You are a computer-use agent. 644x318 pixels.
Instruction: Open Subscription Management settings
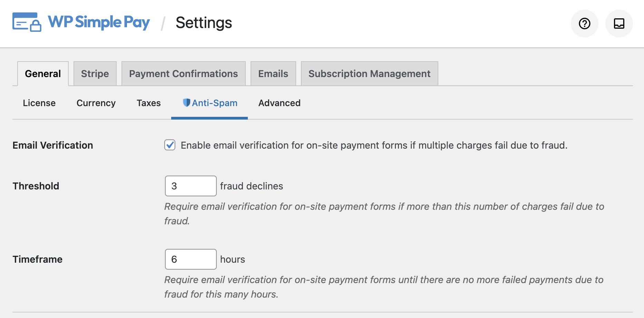coord(369,73)
